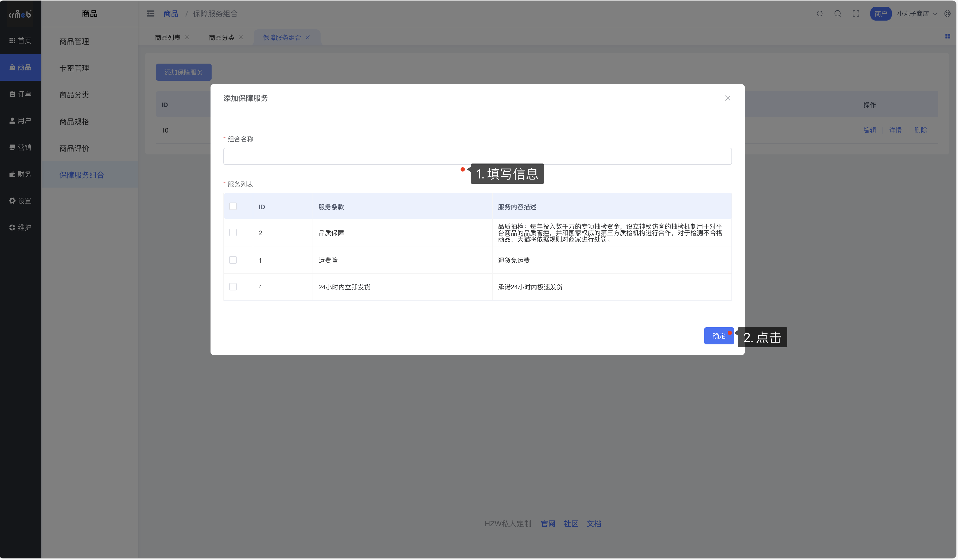Close the 商品列表 tab with its X
The height and width of the screenshot is (560, 958).
pyautogui.click(x=187, y=38)
